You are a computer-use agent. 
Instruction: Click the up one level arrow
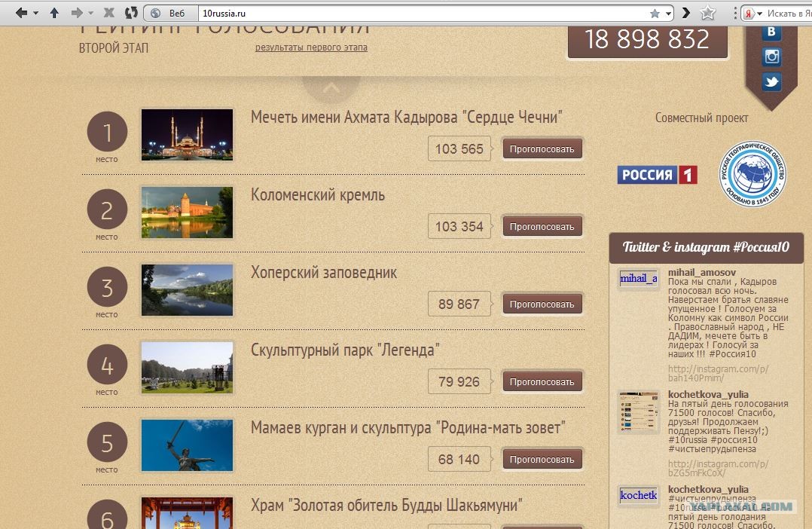tap(53, 13)
